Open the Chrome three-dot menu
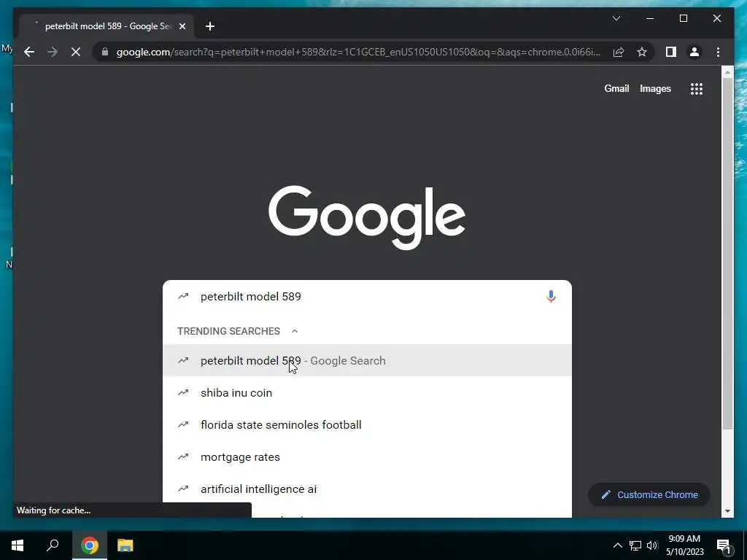This screenshot has height=560, width=747. click(718, 52)
